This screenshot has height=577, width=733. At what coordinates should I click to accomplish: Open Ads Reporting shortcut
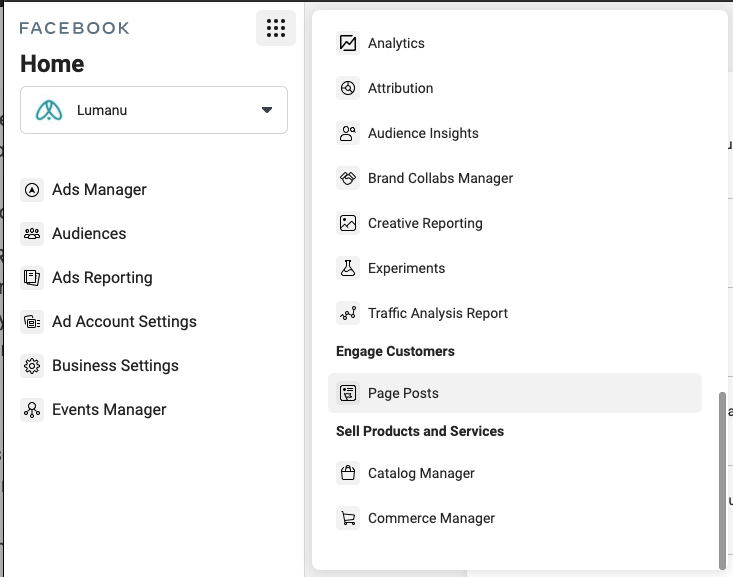pos(102,278)
